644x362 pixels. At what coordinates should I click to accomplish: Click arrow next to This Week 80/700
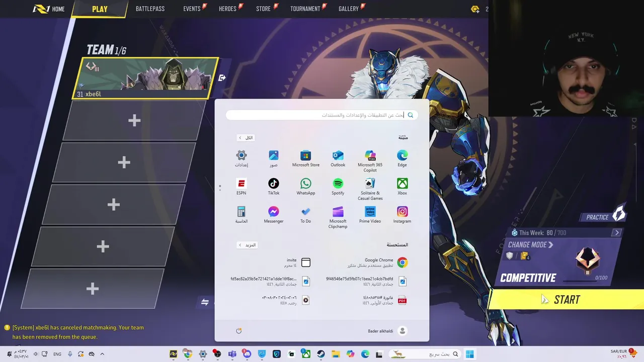(x=617, y=233)
